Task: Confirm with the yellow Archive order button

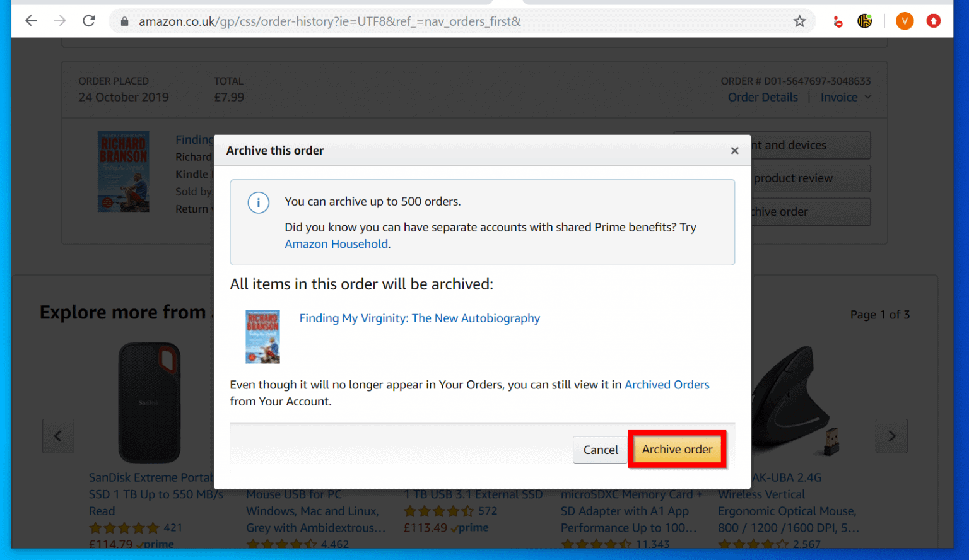Action: (x=677, y=450)
